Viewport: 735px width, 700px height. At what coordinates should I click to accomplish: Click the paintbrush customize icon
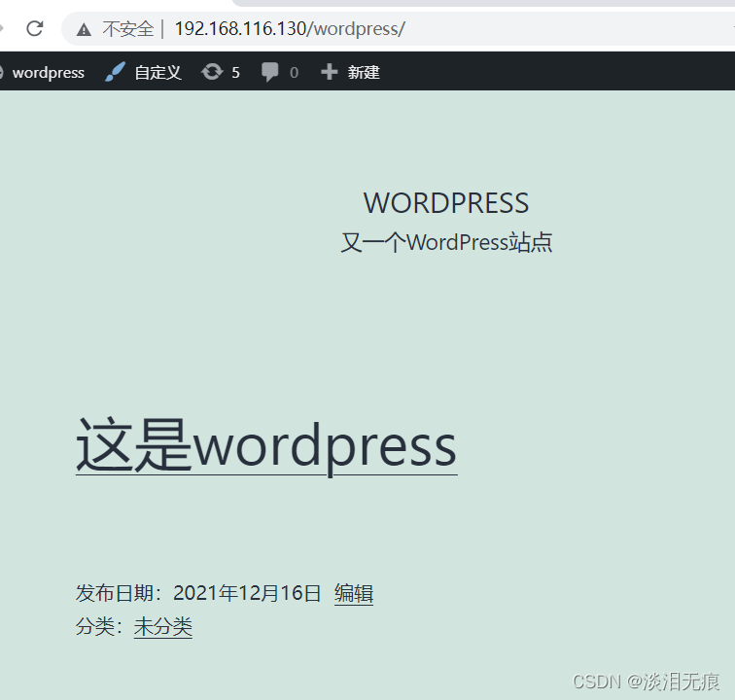coord(115,72)
